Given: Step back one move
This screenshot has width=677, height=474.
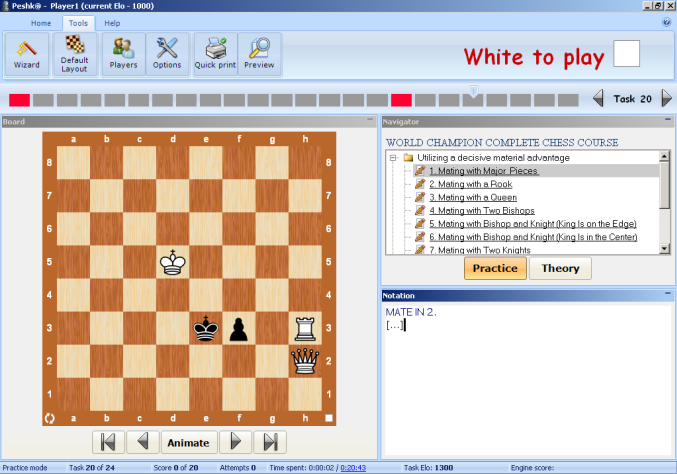Looking at the screenshot, I should click(x=143, y=442).
